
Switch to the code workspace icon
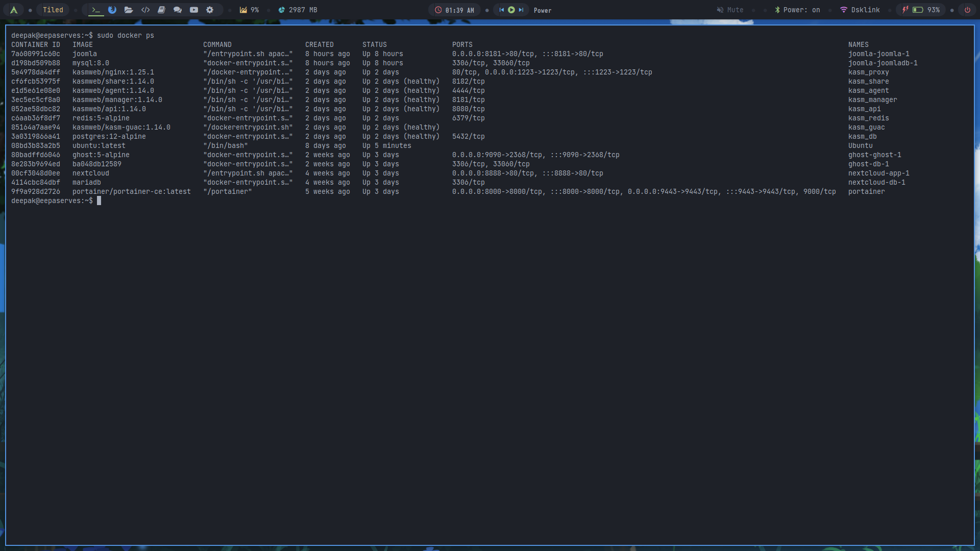pos(145,10)
